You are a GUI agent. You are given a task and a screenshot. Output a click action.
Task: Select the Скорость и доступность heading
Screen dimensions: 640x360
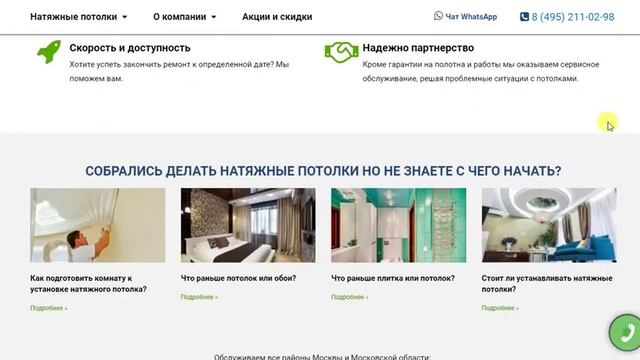(x=130, y=48)
